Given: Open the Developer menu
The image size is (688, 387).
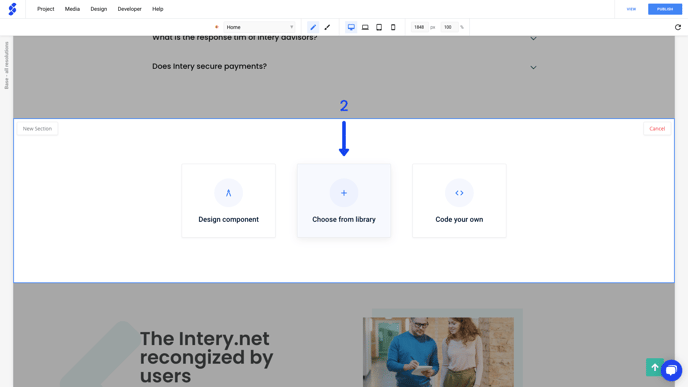Looking at the screenshot, I should 129,9.
